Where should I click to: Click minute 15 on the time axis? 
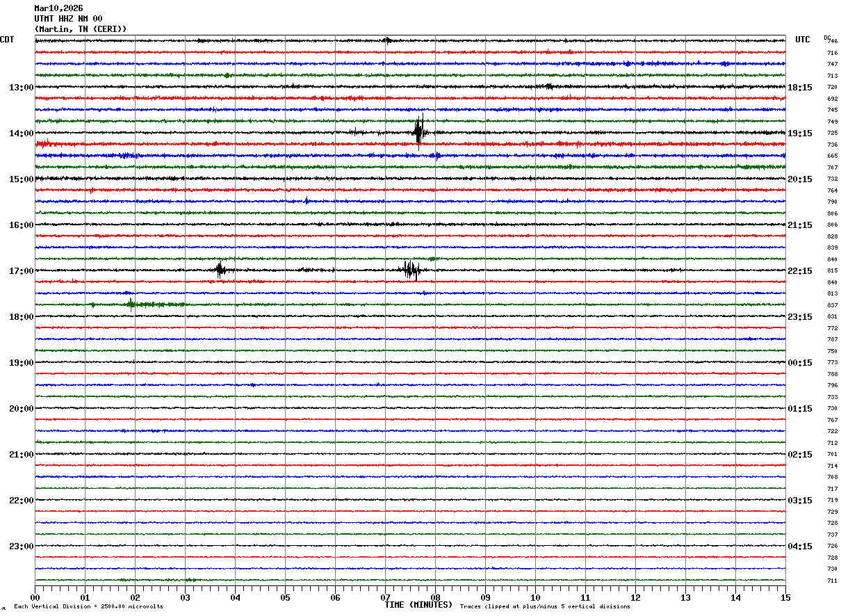[785, 597]
